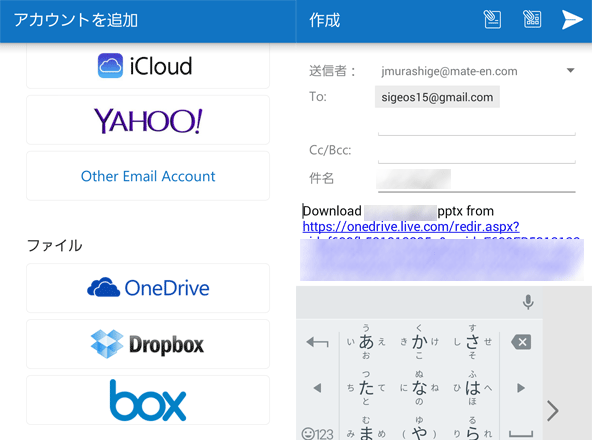Place cursor at Download text in body
The image size is (592, 440).
(332, 211)
